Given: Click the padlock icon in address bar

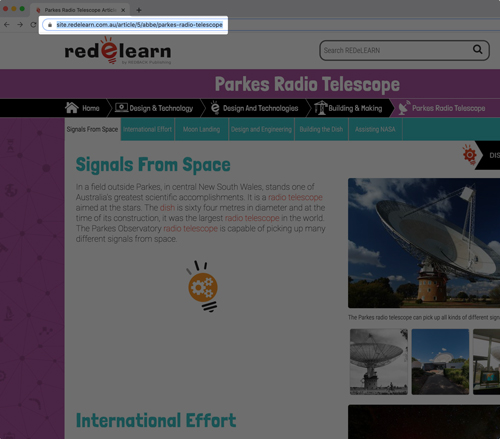Looking at the screenshot, I should pyautogui.click(x=50, y=25).
